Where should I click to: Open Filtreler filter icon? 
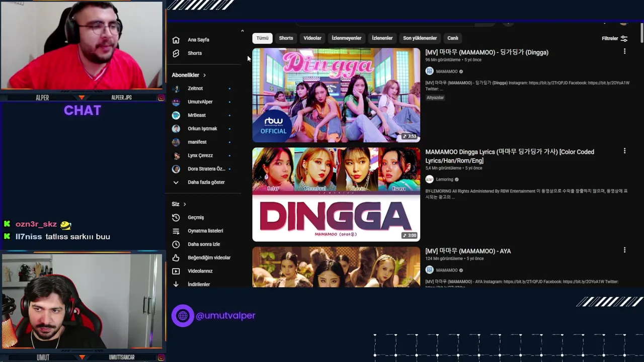(x=624, y=39)
